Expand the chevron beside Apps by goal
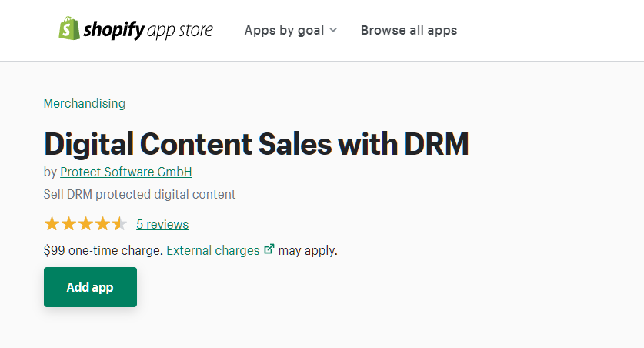This screenshot has width=644, height=348. (x=333, y=31)
